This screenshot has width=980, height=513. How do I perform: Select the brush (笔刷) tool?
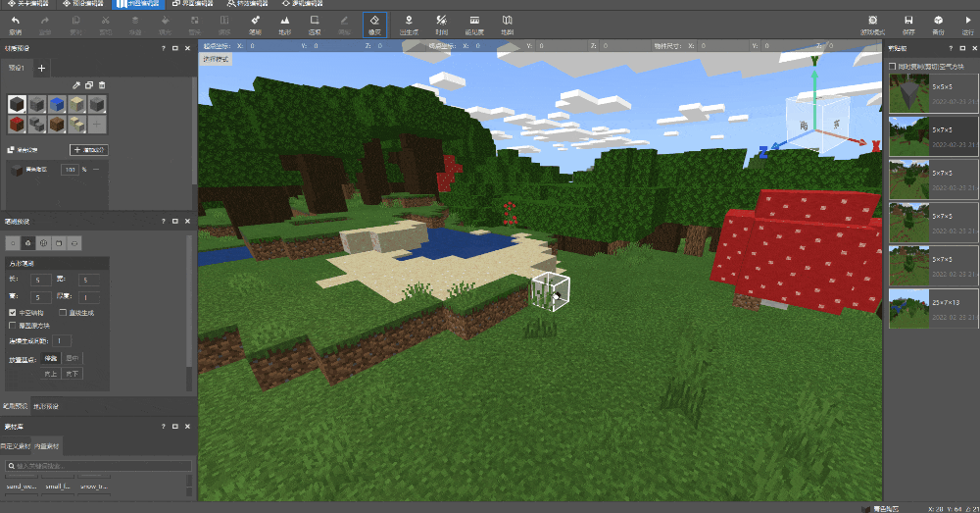click(255, 24)
